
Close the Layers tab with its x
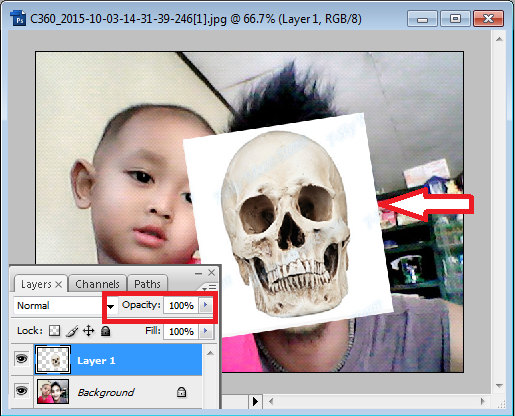pyautogui.click(x=59, y=284)
